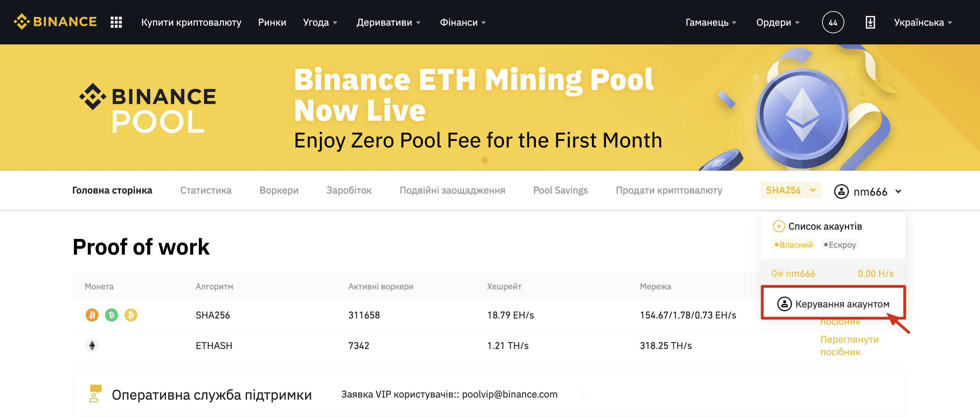Viewport: 980px width, 417px height.
Task: Click the Binance ETH Mining Pool banner headline
Action: [x=473, y=94]
